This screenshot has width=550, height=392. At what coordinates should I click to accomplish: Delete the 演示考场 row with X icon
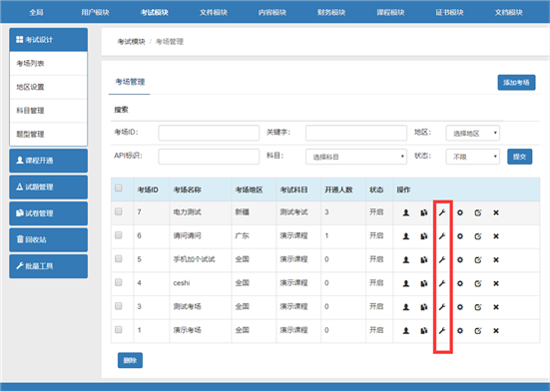click(496, 330)
